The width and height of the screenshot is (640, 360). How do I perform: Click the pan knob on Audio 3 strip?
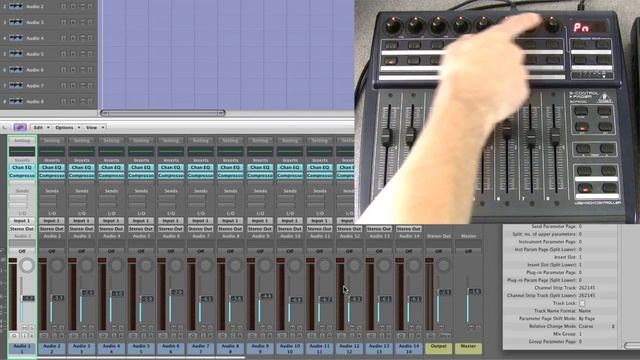pyautogui.click(x=87, y=266)
